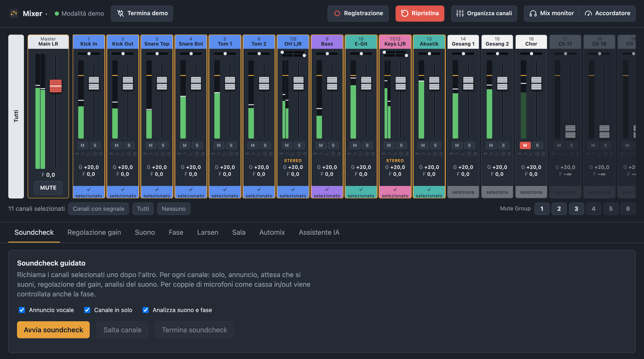
Task: Switch to the Larsen tab
Action: pyautogui.click(x=208, y=232)
